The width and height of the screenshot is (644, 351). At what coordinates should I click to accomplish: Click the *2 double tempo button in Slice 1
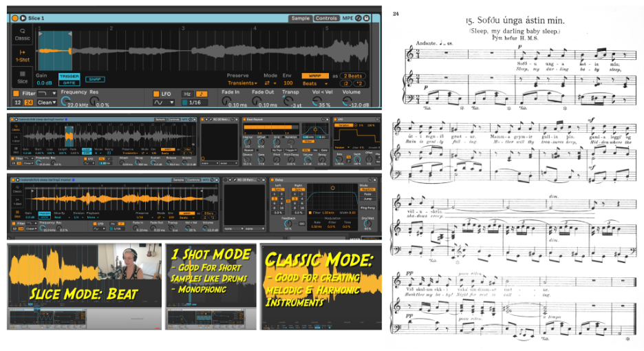coord(360,83)
